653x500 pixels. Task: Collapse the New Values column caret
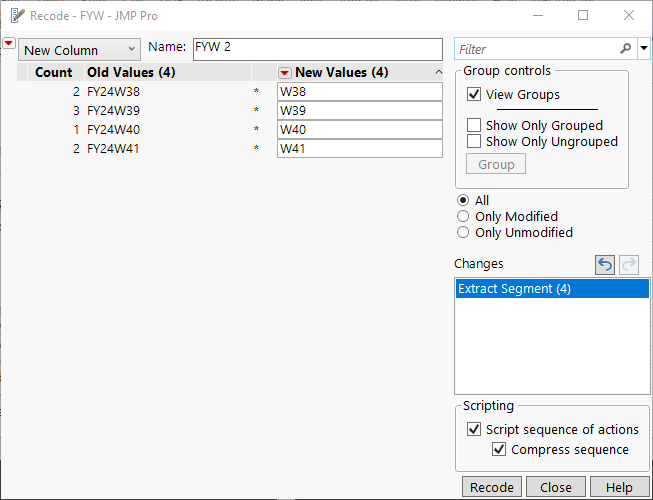click(438, 72)
